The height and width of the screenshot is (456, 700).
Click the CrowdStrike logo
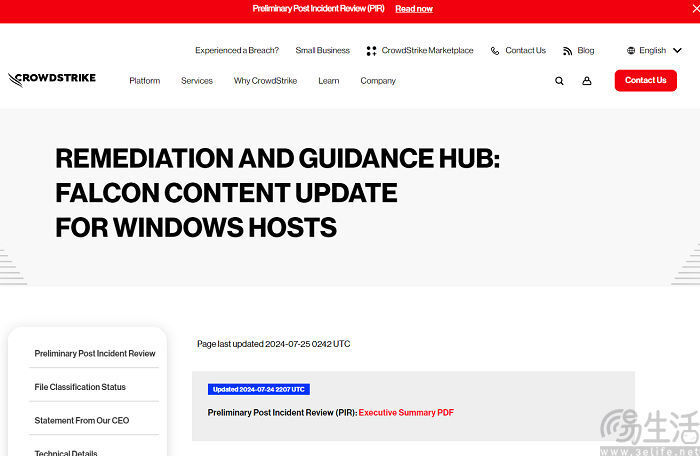click(x=52, y=79)
